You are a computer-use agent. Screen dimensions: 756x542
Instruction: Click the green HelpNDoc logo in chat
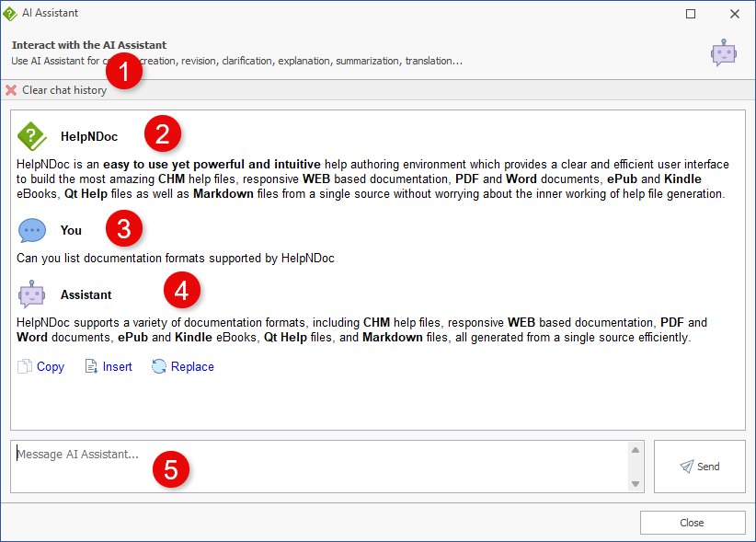(x=32, y=136)
